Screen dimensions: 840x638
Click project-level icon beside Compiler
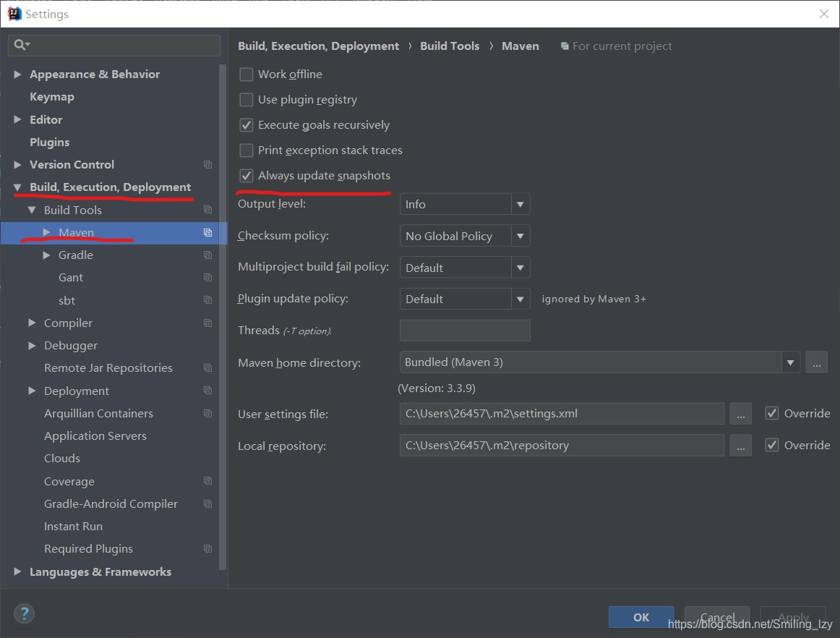208,323
